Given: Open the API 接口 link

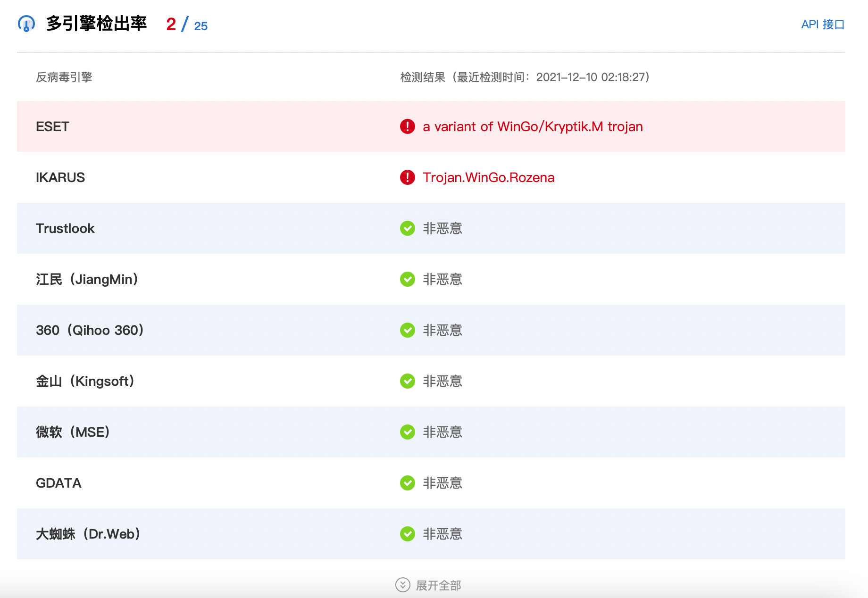Looking at the screenshot, I should (x=822, y=25).
